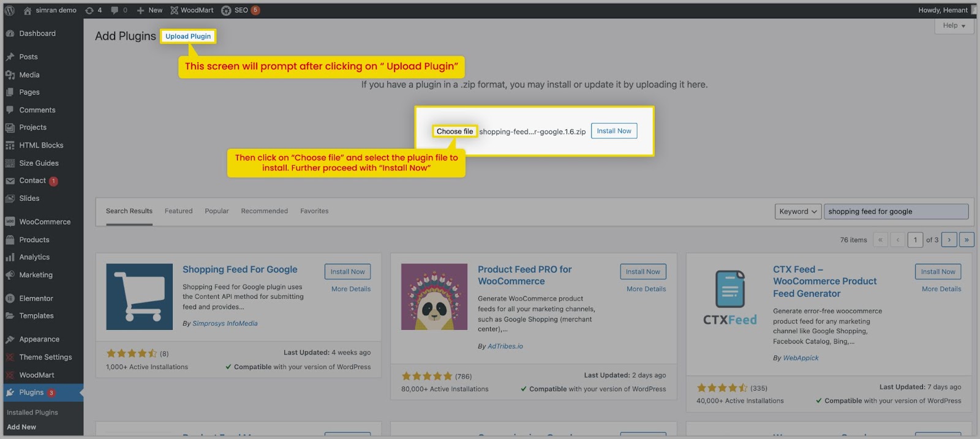Open the Appearance brush icon
The height and width of the screenshot is (439, 980).
(10, 339)
